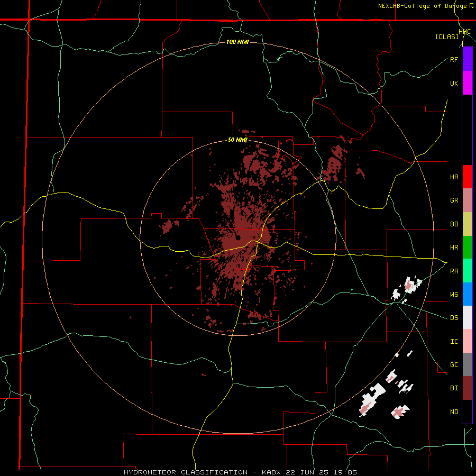
Task: Click the WS legend label
Action: (454, 295)
